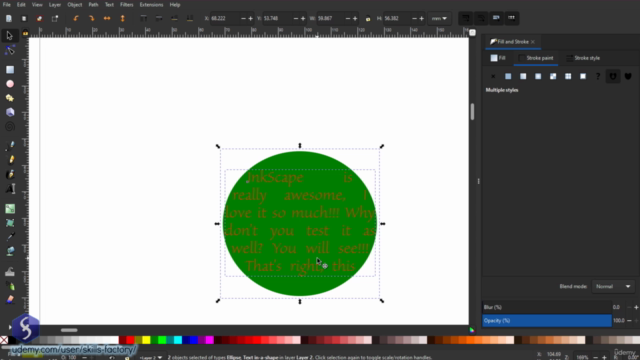Viewport: 640px width, 360px height.
Task: Click Select All objects icon
Action: point(9,18)
